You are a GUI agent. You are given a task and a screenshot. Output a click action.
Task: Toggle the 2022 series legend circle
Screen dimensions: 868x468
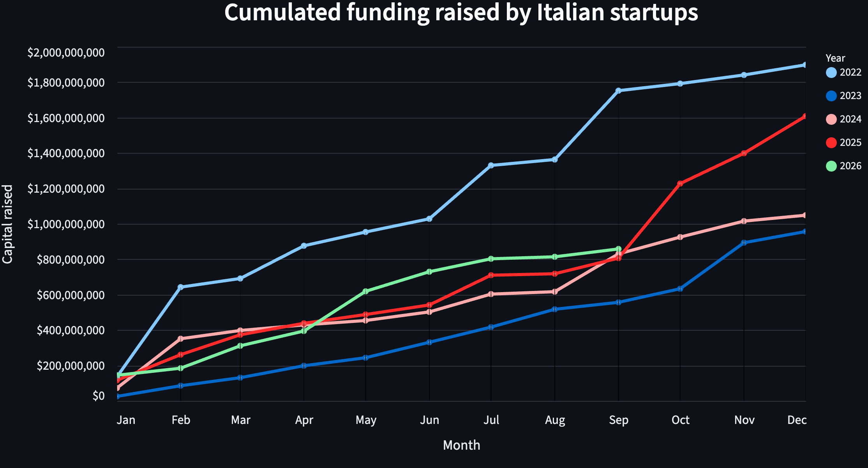[x=831, y=73]
